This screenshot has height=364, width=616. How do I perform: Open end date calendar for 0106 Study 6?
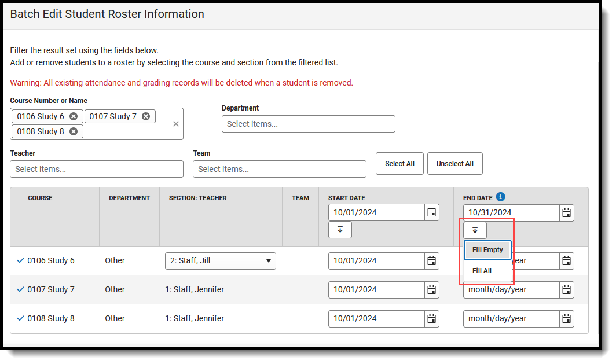coord(566,261)
